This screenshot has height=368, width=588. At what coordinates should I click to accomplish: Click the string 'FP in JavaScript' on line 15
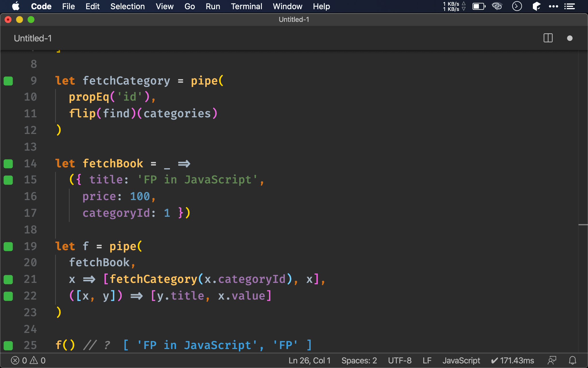pos(198,180)
